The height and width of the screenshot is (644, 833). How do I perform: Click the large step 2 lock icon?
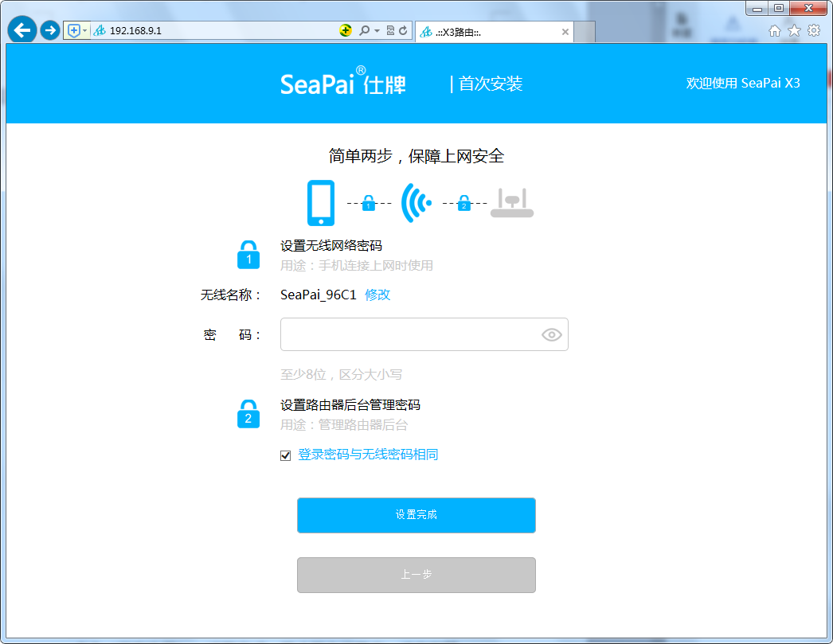(248, 414)
